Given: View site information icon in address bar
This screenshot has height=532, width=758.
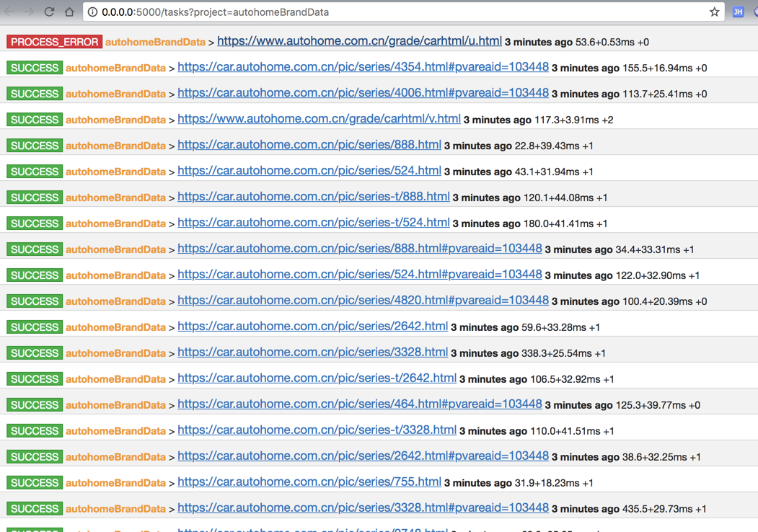Looking at the screenshot, I should (x=92, y=12).
